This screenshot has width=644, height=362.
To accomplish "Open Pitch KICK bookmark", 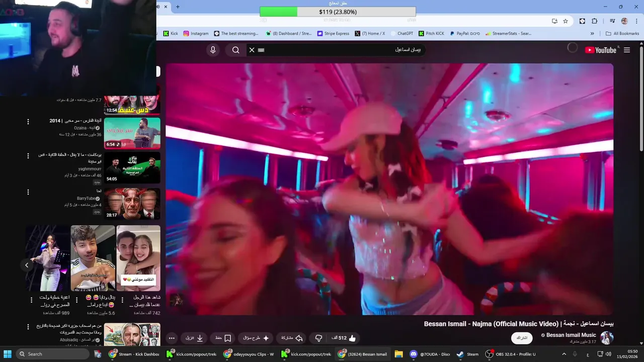I will pyautogui.click(x=432, y=34).
